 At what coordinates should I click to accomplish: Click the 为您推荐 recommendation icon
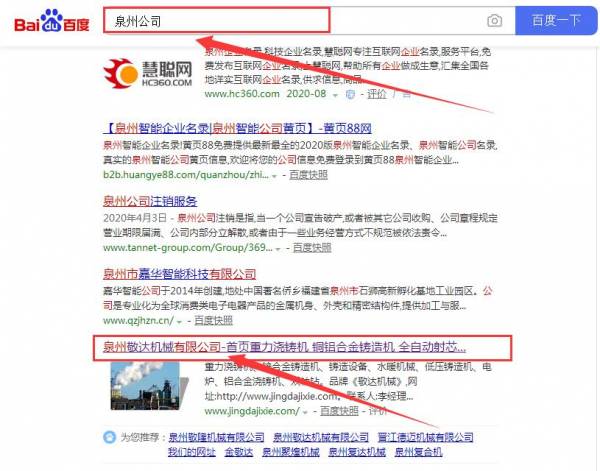tap(109, 437)
